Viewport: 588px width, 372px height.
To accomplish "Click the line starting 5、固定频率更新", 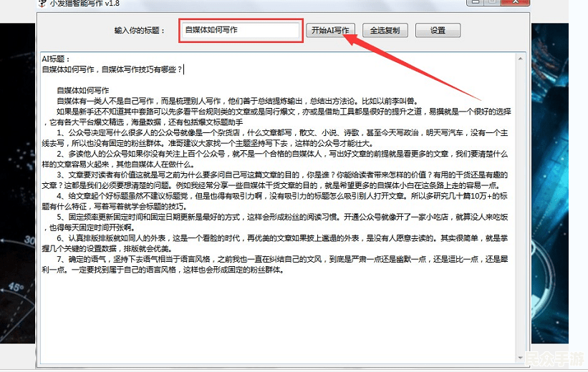I will (x=275, y=222).
